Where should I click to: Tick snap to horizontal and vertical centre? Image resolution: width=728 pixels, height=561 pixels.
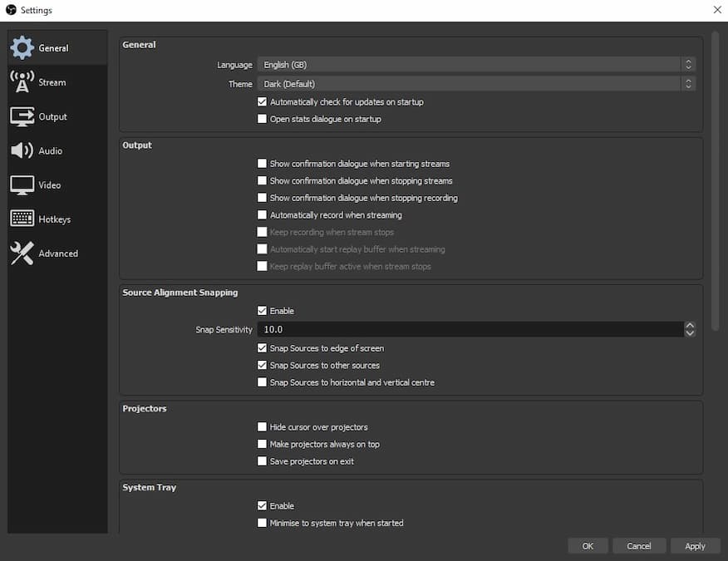(x=262, y=382)
